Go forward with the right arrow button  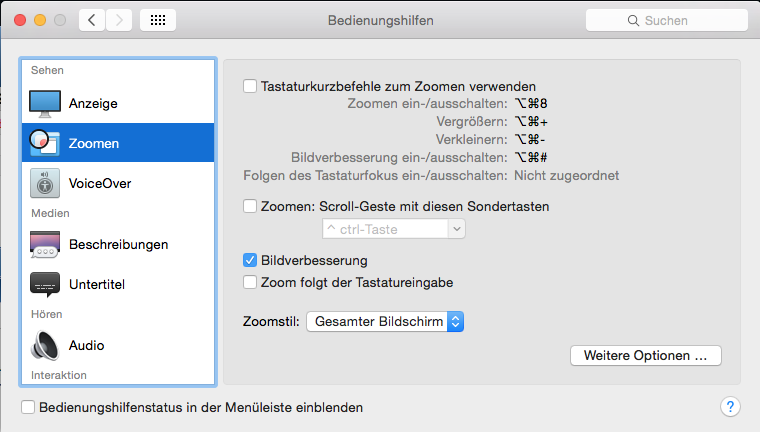pos(119,20)
